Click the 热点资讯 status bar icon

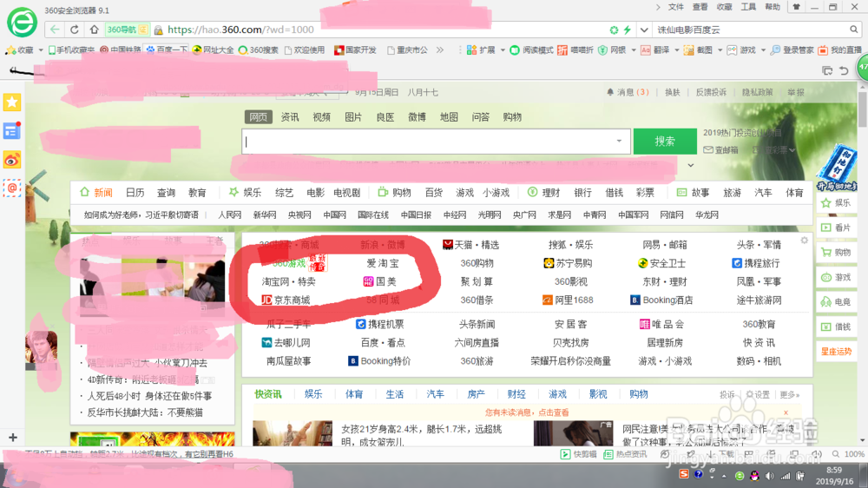pos(625,454)
